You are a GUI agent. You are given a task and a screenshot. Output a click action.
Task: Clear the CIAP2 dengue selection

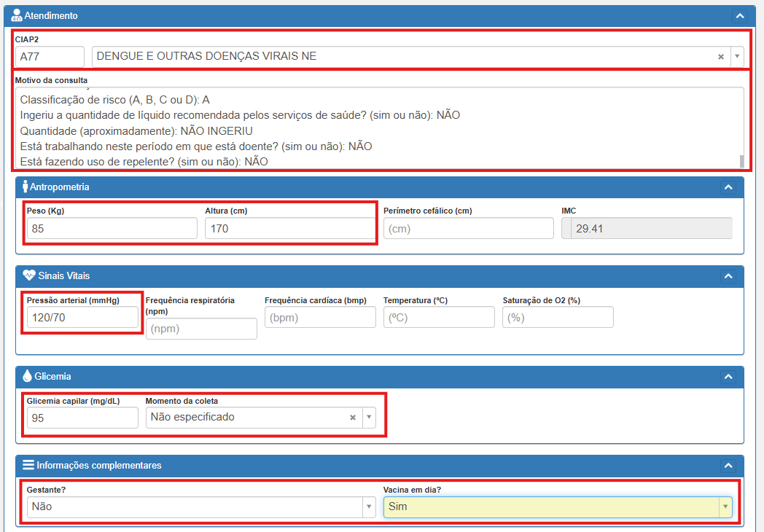tap(720, 56)
